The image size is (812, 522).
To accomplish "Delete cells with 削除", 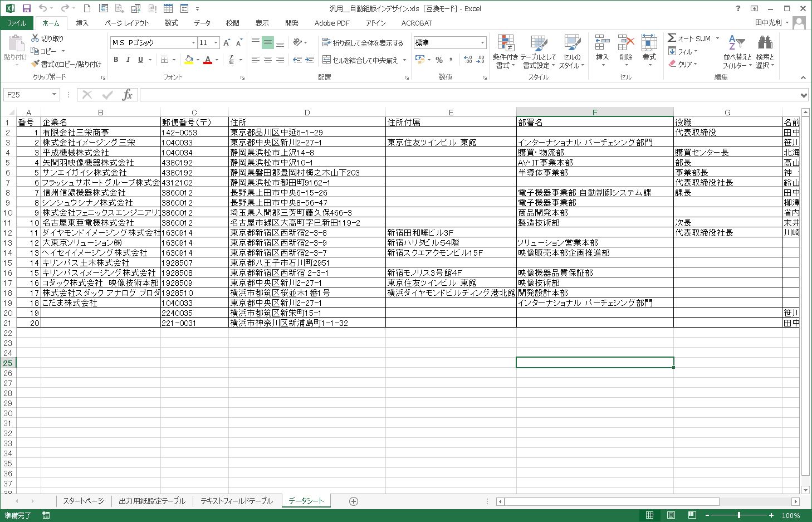I will coord(626,51).
